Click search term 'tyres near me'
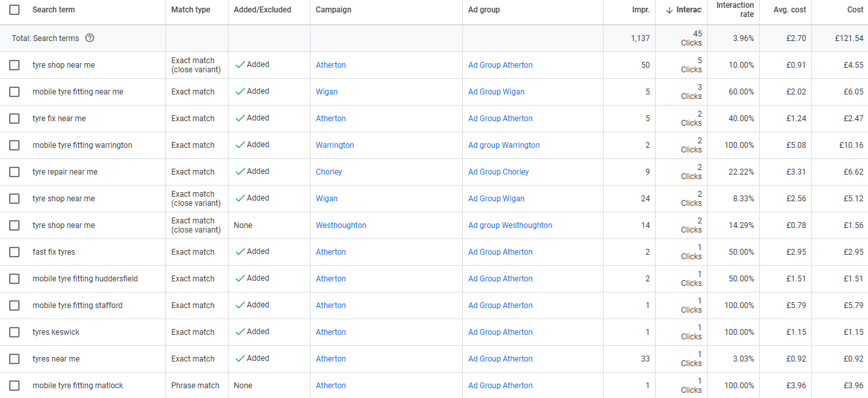Viewport: 868px width, 398px height. click(x=56, y=359)
